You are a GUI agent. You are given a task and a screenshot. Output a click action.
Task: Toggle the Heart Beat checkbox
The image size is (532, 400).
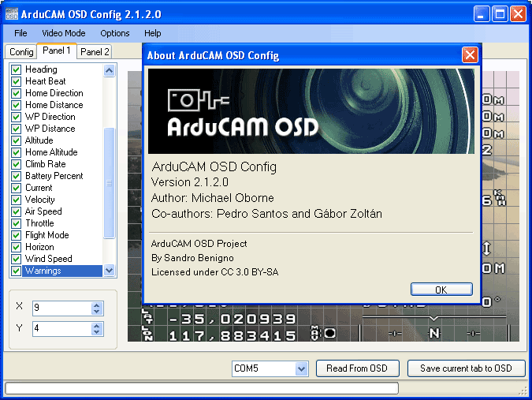[x=16, y=81]
